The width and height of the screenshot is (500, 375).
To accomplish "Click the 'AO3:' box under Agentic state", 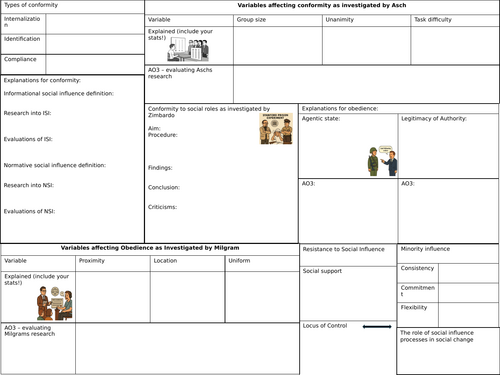I will coord(348,211).
